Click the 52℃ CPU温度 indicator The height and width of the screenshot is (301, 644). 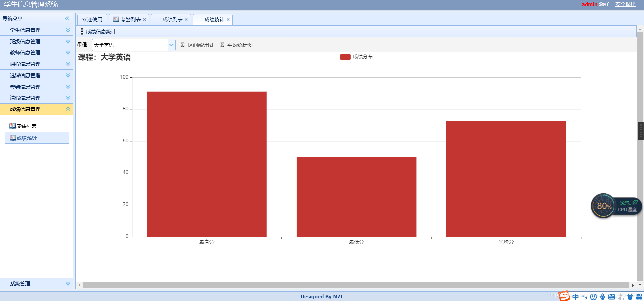tap(628, 206)
